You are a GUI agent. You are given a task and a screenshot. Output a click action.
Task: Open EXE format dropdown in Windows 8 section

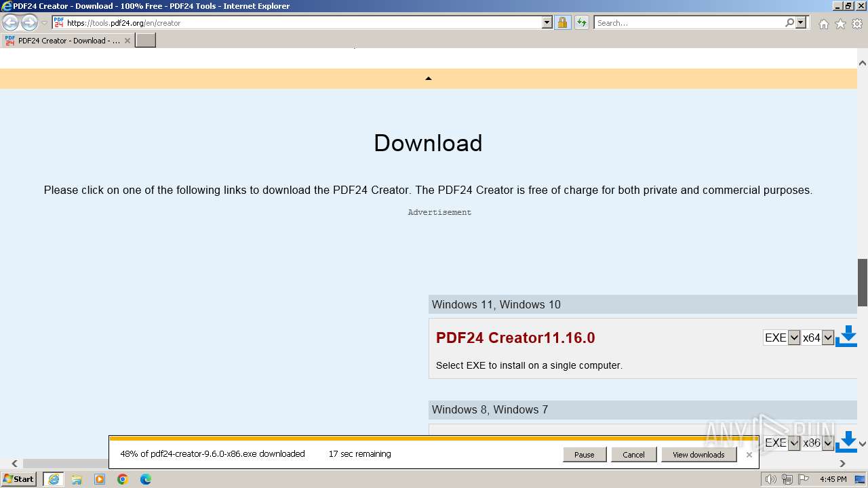[782, 443]
